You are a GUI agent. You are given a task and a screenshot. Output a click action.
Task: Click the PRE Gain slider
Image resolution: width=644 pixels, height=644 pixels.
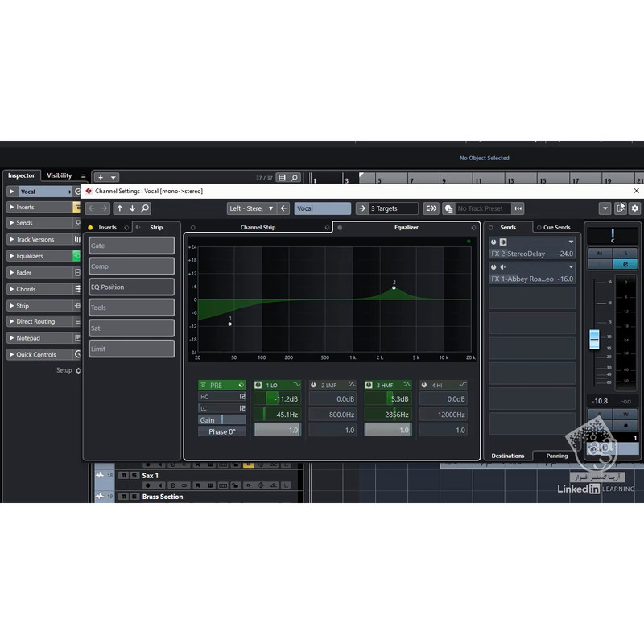click(222, 420)
